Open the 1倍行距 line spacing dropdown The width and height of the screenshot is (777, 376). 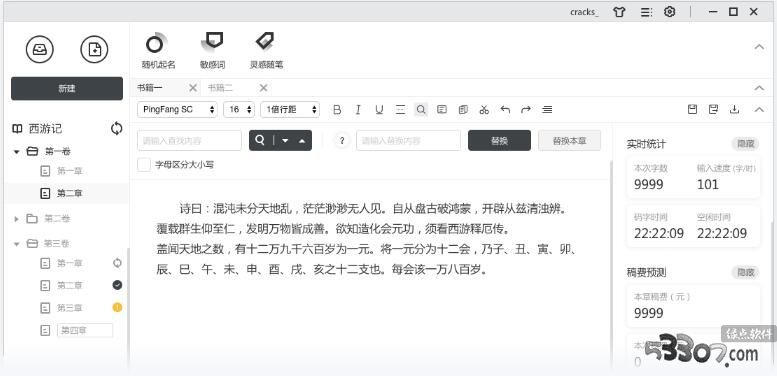(290, 109)
